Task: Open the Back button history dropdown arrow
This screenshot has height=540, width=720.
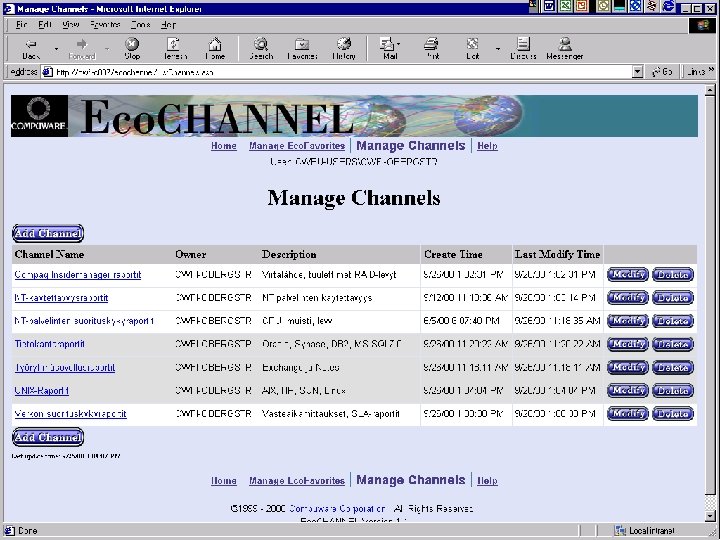Action: pyautogui.click(x=56, y=49)
